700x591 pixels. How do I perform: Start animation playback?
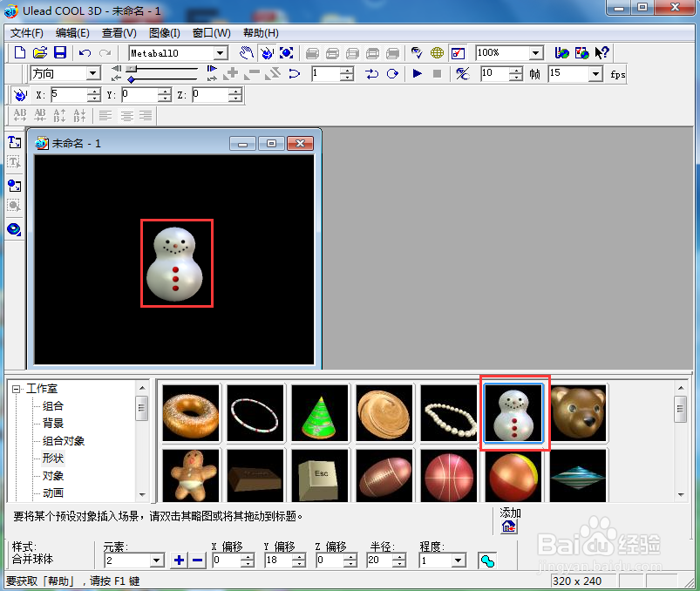417,73
